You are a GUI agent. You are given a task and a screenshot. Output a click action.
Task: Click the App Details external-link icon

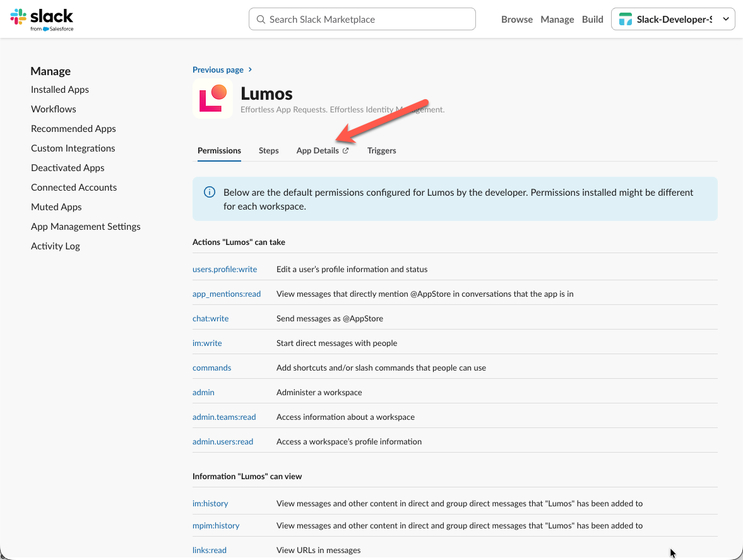[346, 151]
